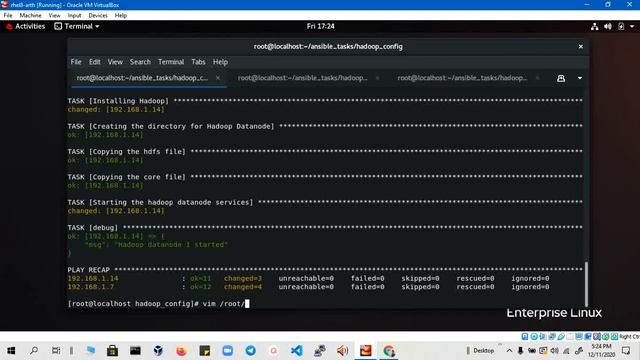Image resolution: width=640 pixels, height=360 pixels.
Task: Click the microphone tray icon
Action: pos(520,351)
